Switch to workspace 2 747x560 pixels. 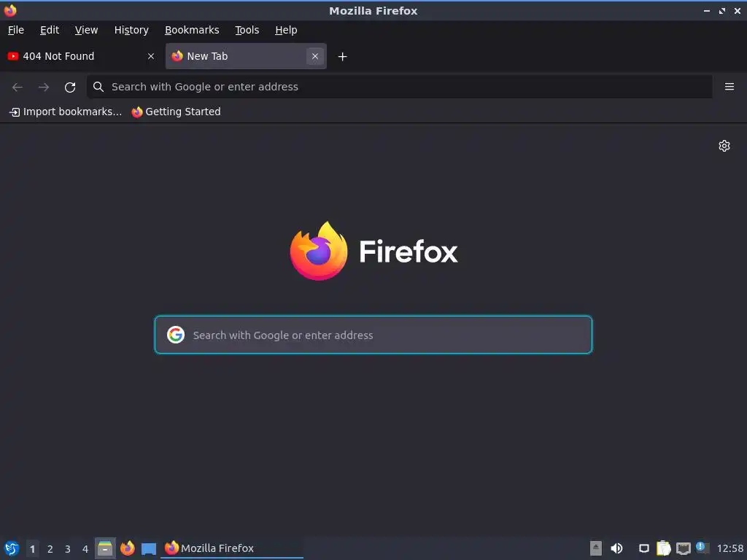point(50,549)
